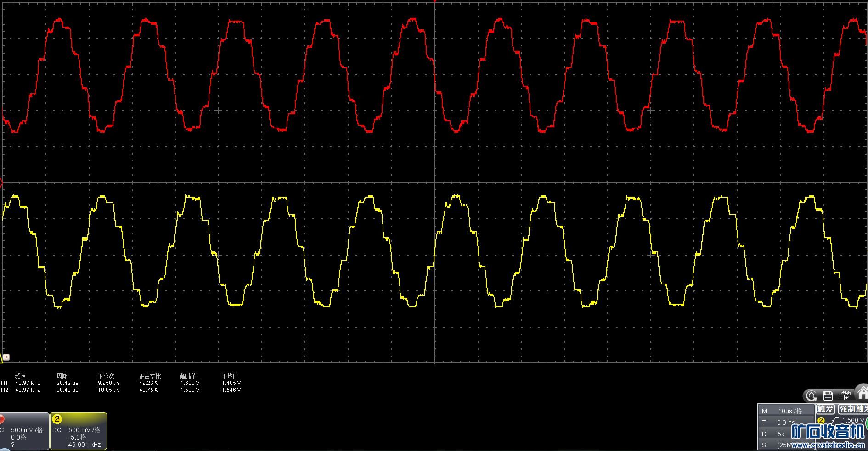Click the 正占空比 measurement header
The width and height of the screenshot is (868, 451).
click(150, 376)
